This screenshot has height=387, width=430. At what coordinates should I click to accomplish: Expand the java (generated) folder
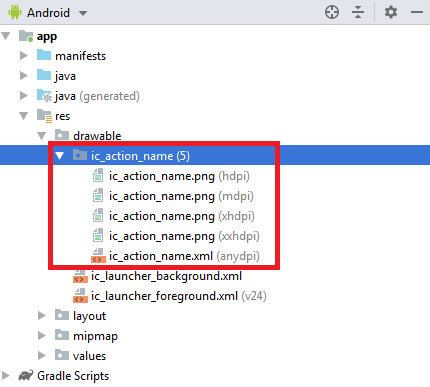[x=24, y=95]
